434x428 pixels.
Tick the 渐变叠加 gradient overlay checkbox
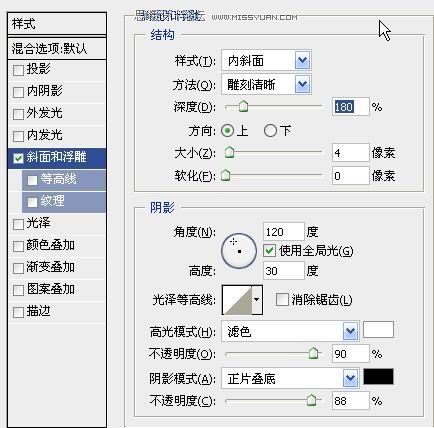point(18,268)
